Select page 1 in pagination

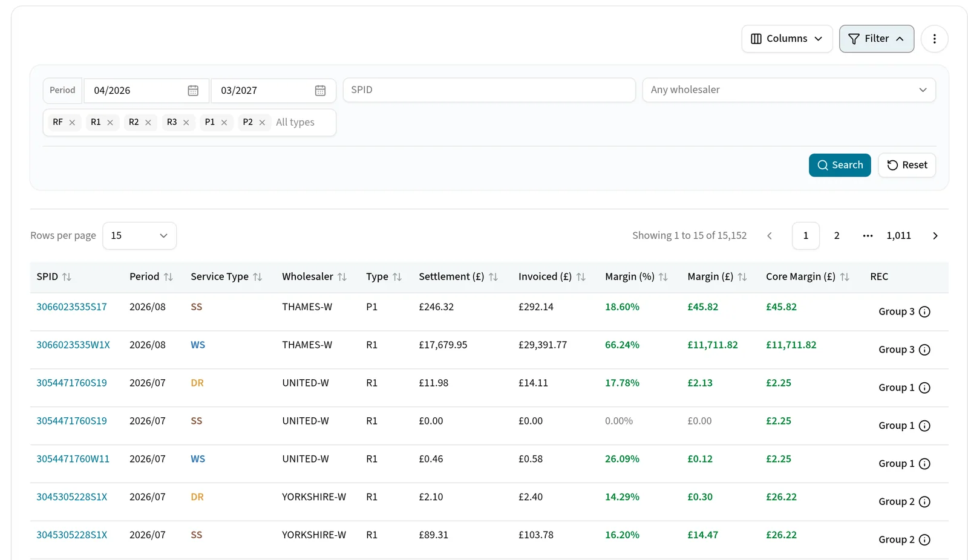click(x=806, y=236)
